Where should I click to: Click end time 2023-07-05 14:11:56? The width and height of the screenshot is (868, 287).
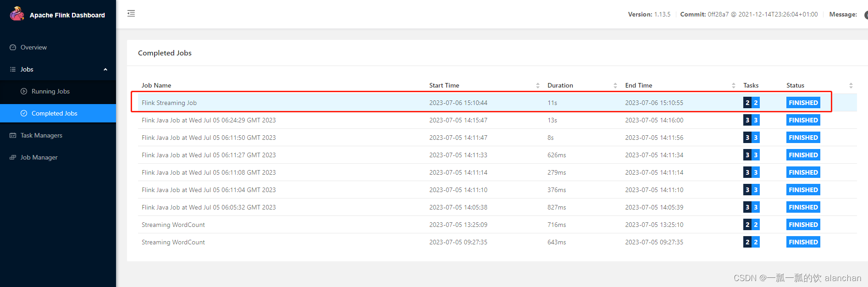[x=654, y=138]
